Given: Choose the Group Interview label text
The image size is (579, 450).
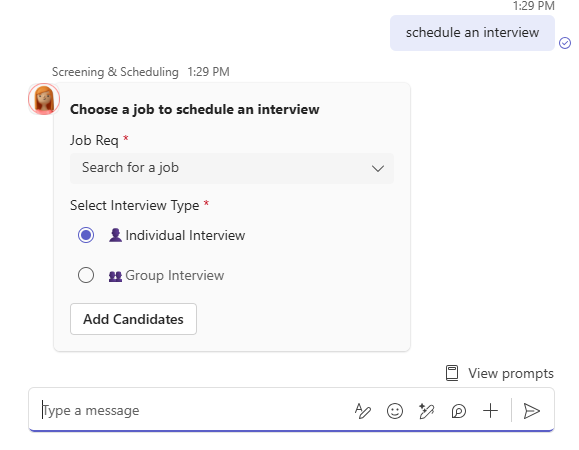Looking at the screenshot, I should pyautogui.click(x=175, y=275).
